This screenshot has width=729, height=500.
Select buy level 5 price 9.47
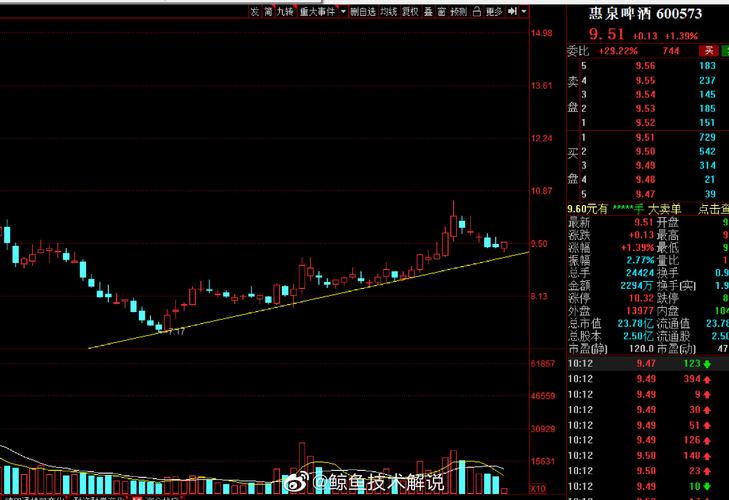(645, 194)
